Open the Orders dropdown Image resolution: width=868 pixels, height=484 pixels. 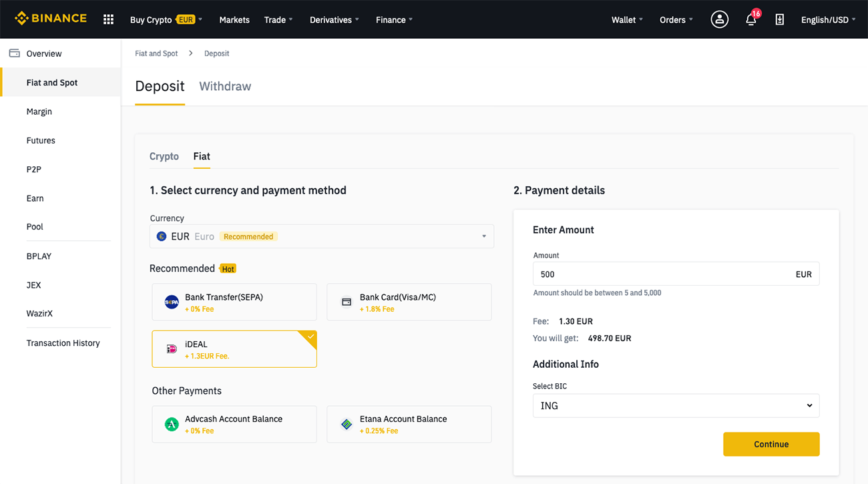click(x=676, y=20)
